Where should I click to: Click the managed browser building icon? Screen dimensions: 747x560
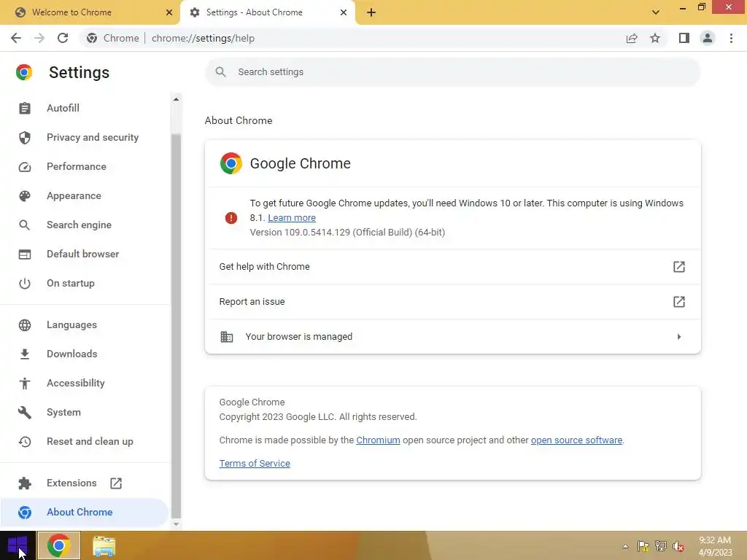[x=227, y=337]
